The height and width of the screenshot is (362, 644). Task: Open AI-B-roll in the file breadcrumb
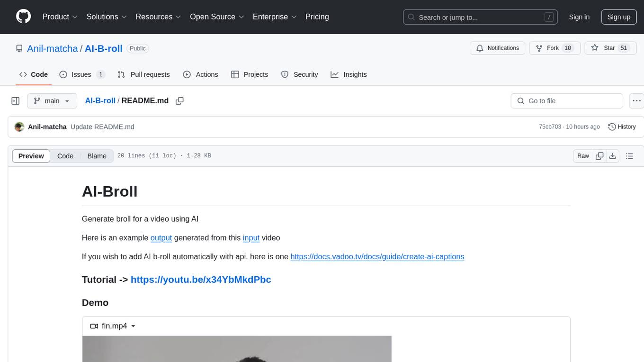click(100, 100)
